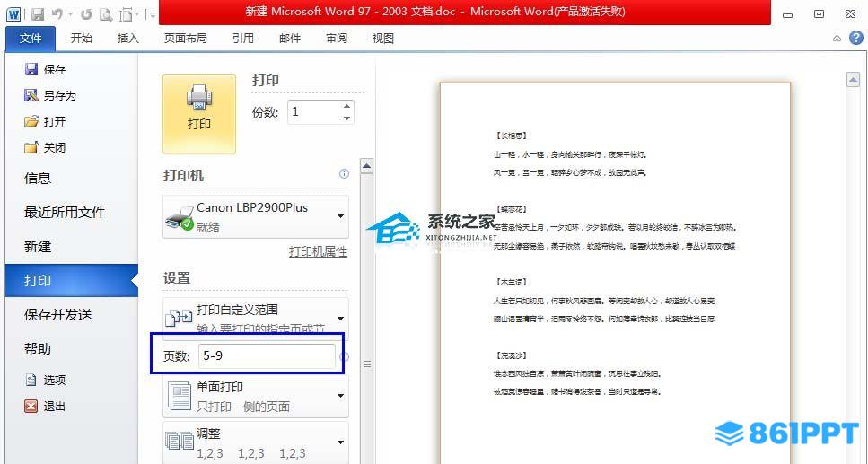The image size is (868, 464).
Task: Click the Print Preview magnifier icon
Action: pos(105,14)
